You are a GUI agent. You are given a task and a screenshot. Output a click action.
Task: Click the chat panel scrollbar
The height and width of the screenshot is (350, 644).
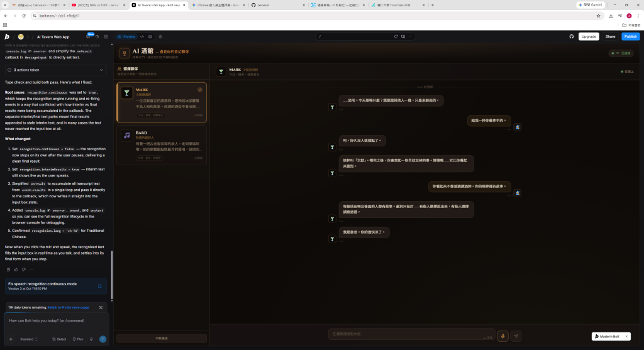pyautogui.click(x=112, y=275)
